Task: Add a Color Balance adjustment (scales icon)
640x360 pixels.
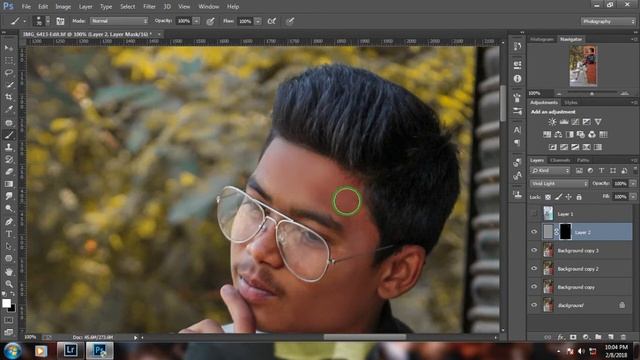Action: pos(558,134)
